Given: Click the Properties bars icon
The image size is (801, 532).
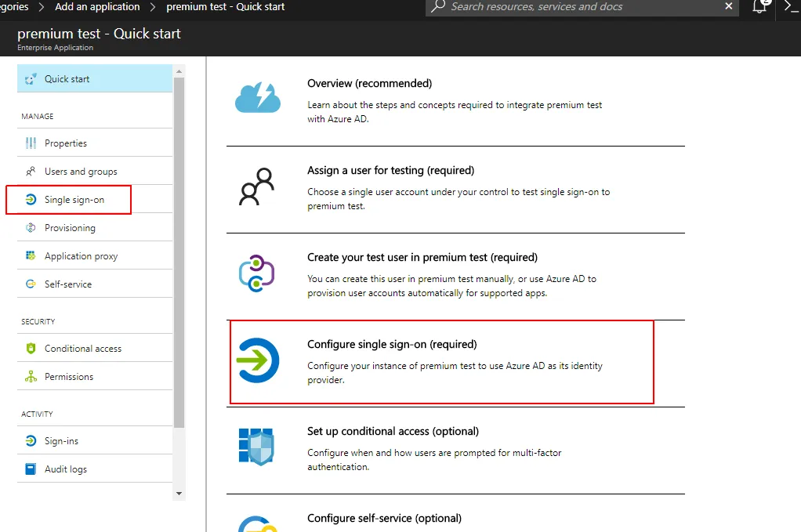Looking at the screenshot, I should (x=31, y=143).
